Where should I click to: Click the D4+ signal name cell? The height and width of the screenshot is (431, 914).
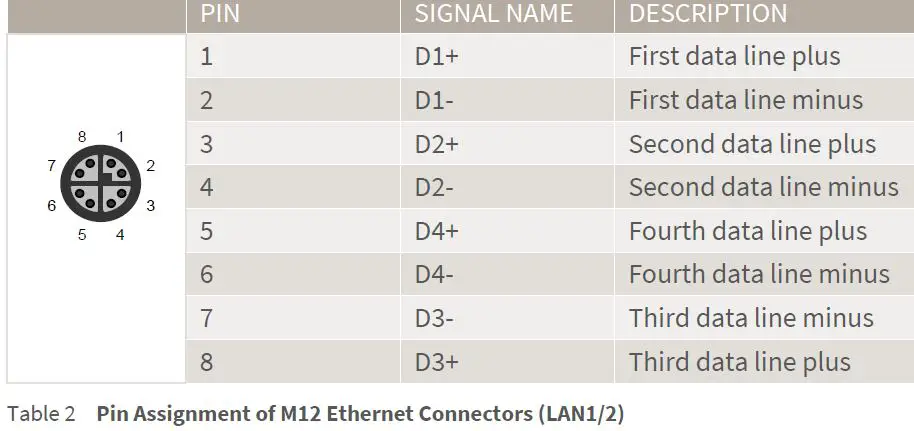coord(436,232)
